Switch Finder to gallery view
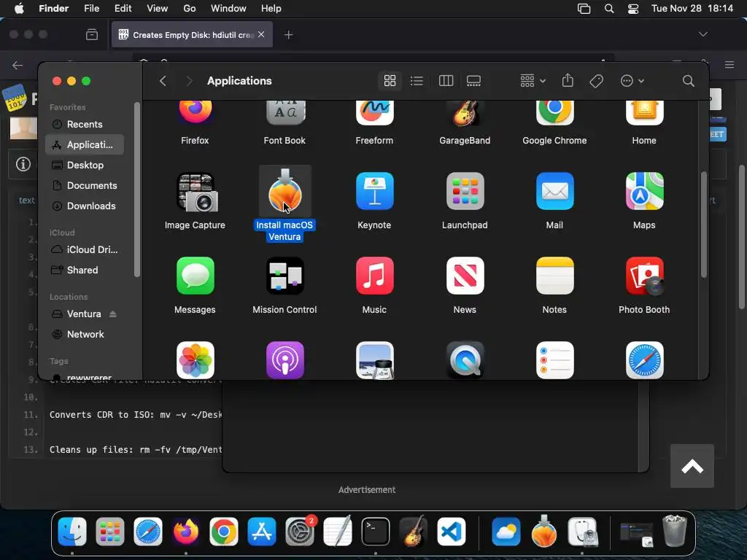Screen dimensions: 747x560 pos(473,81)
